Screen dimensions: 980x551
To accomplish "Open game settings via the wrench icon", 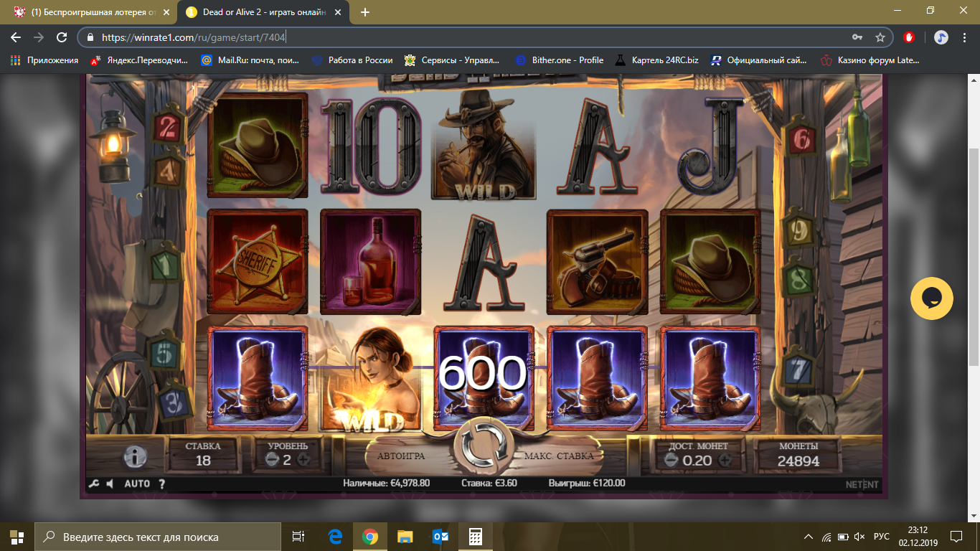I will pyautogui.click(x=93, y=484).
